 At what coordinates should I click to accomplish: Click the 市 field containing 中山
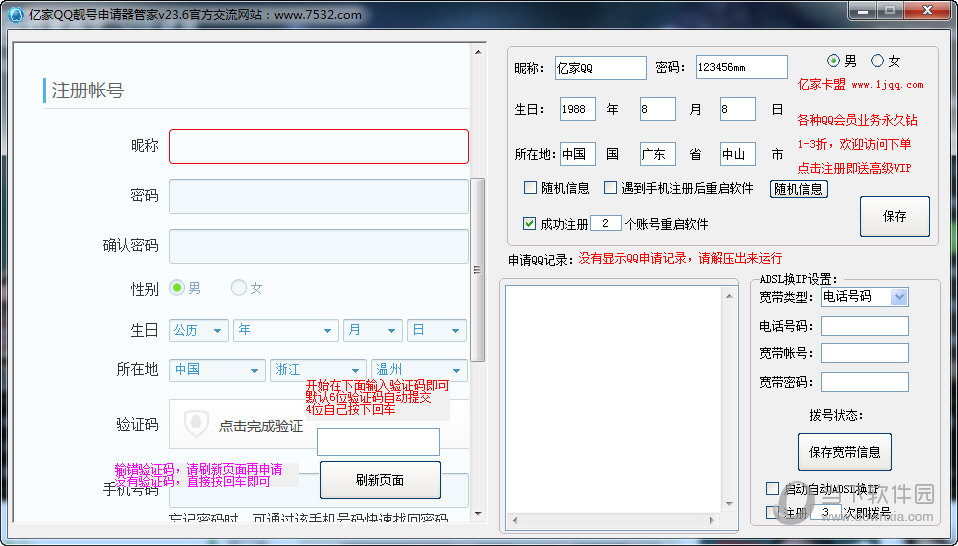(x=737, y=154)
